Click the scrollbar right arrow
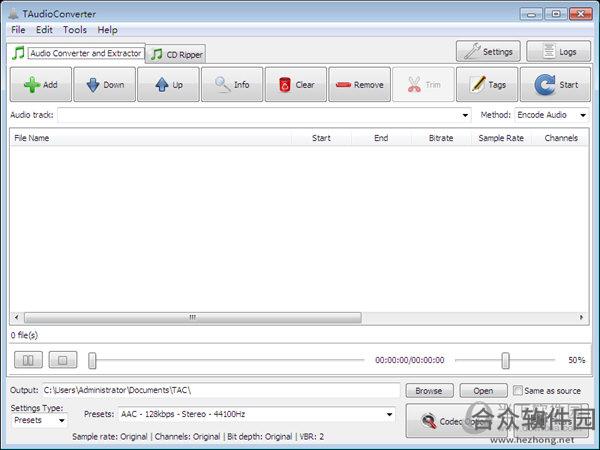 (581, 317)
